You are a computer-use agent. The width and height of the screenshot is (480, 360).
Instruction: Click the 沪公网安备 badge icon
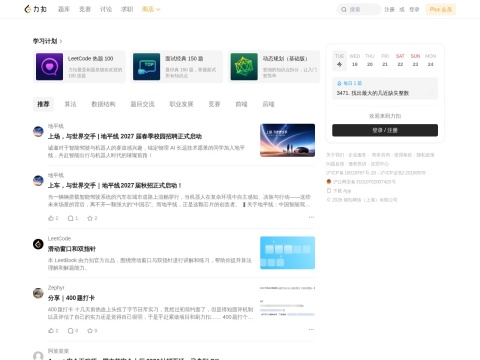pyautogui.click(x=329, y=182)
